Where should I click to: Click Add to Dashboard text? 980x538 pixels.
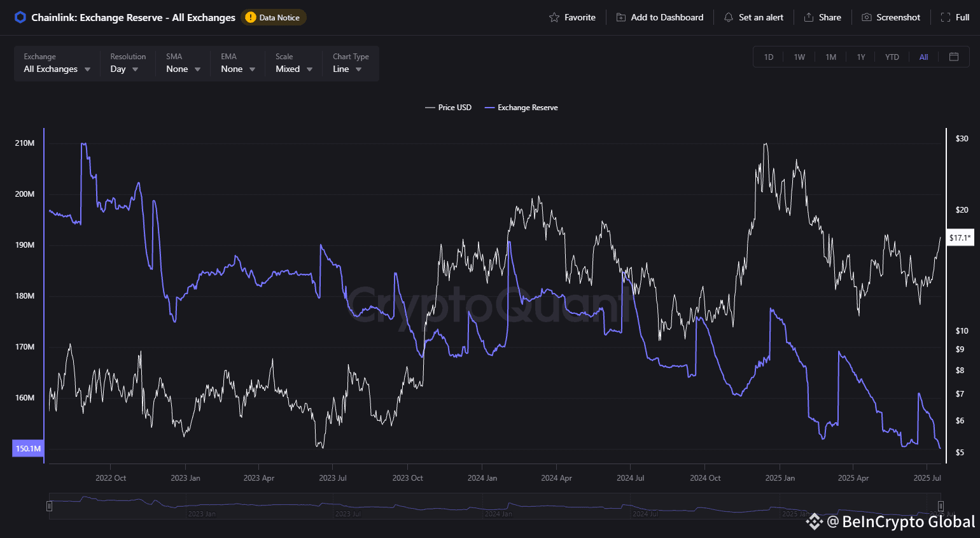(667, 17)
